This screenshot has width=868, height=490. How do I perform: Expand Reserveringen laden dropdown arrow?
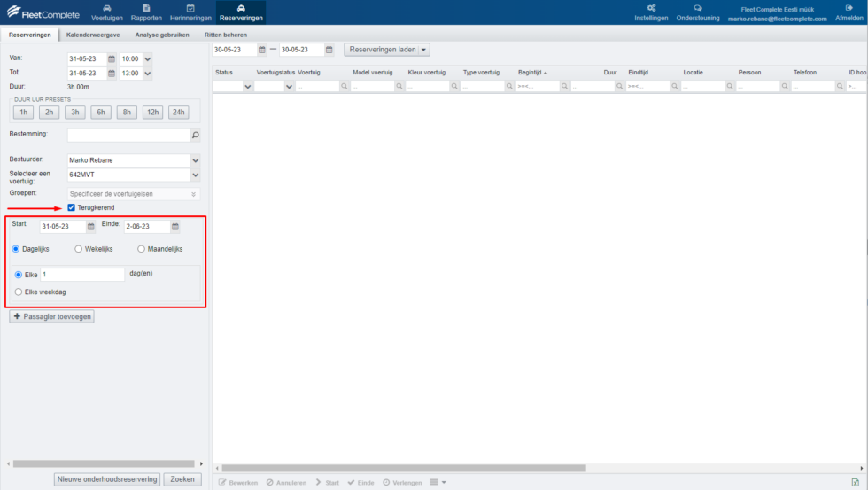423,50
